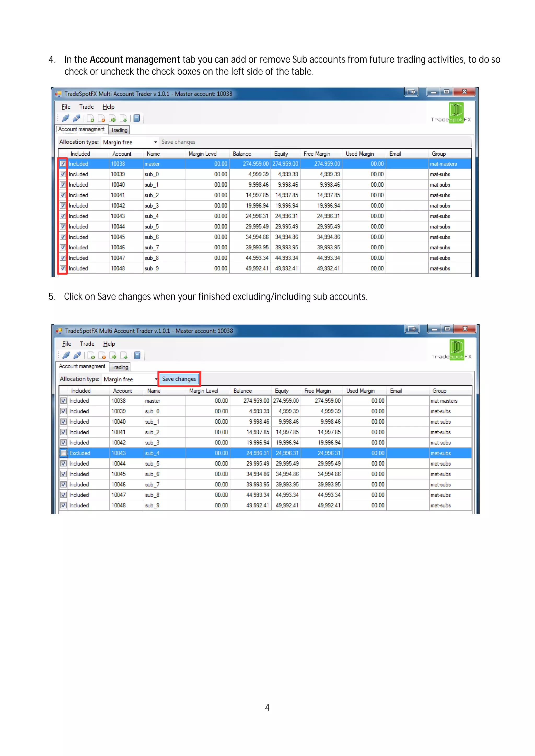Screen dimensions: 535x756
Task: Click balance 49,992.41 of sub_9 in step 4 window
Action: (250, 268)
